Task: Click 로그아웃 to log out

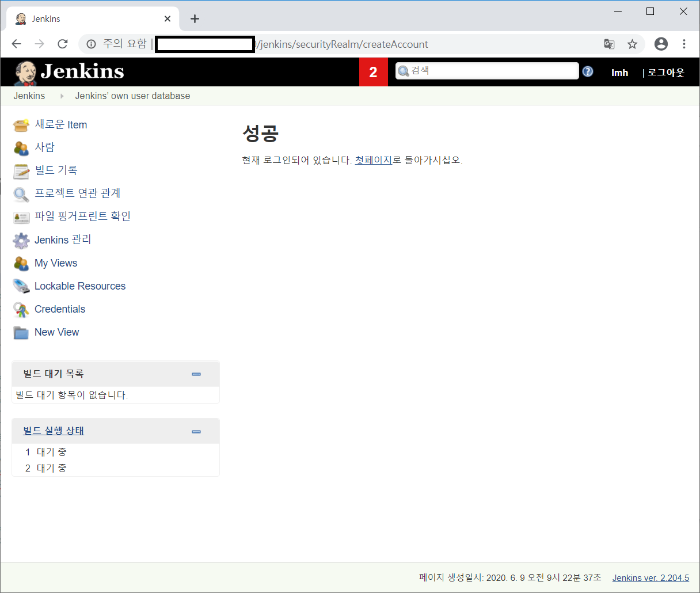Action: pyautogui.click(x=666, y=73)
